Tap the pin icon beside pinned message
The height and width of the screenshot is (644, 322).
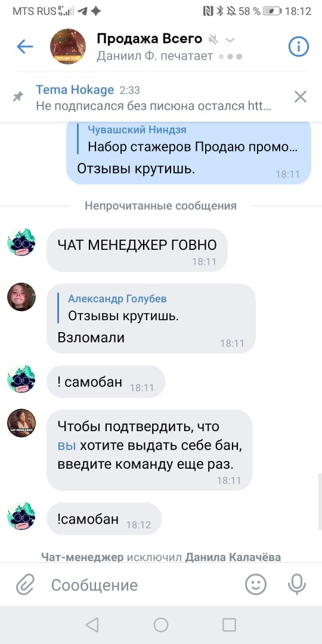[x=18, y=97]
